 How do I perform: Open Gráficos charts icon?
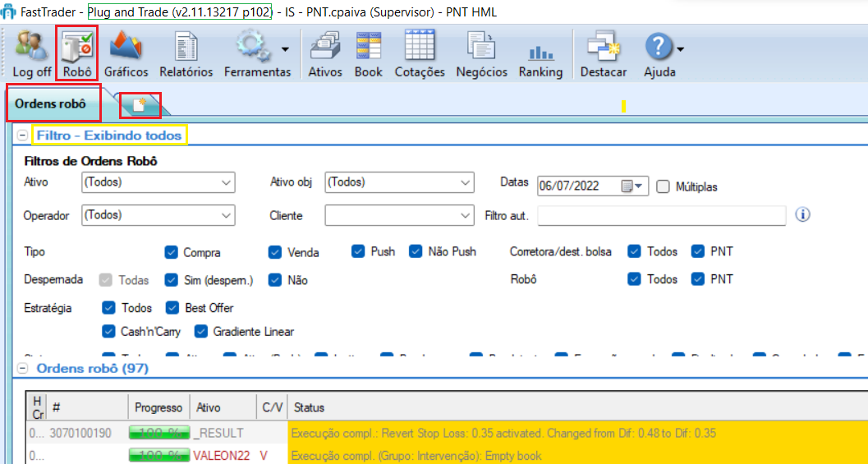[126, 54]
